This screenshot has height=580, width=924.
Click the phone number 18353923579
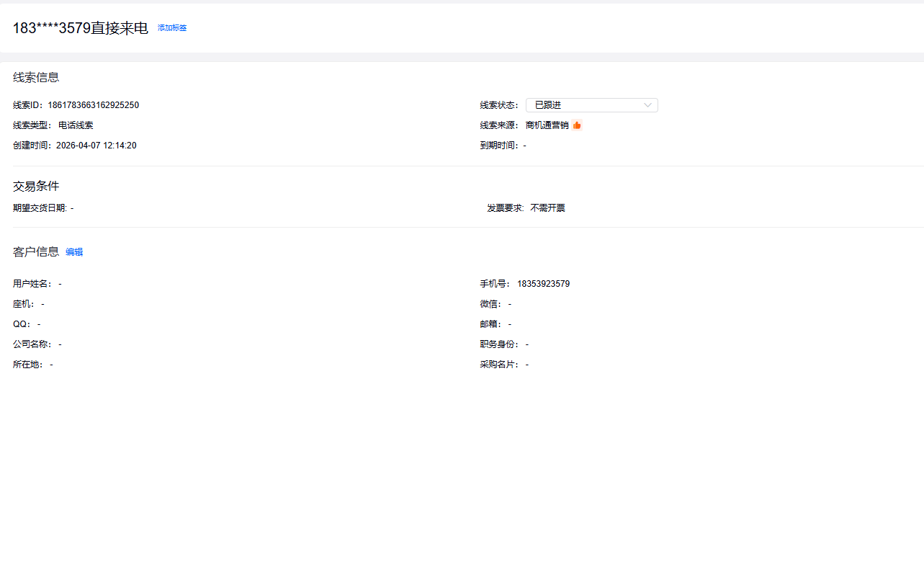[x=544, y=284]
